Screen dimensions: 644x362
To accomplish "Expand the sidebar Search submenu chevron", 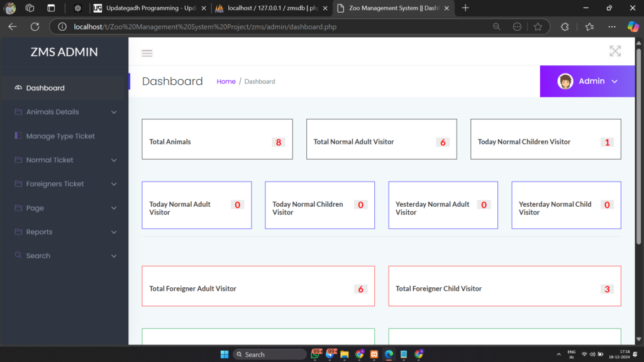I will tap(114, 256).
